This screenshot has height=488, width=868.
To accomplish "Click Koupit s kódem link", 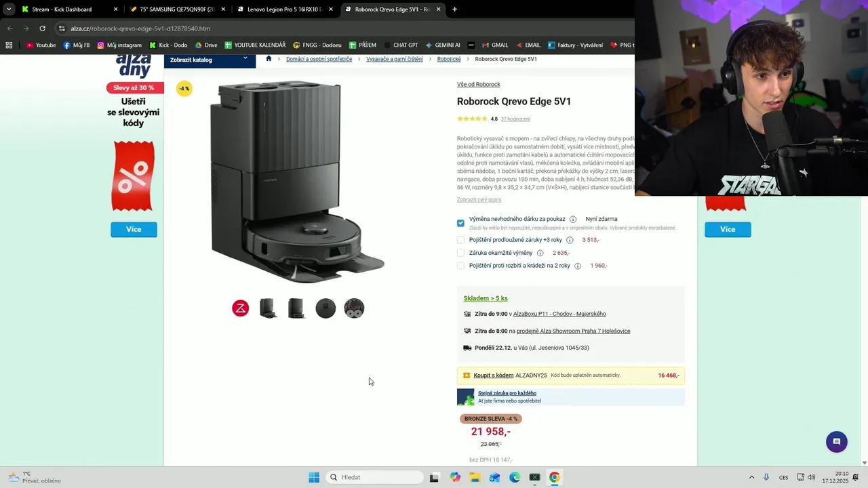I will [494, 375].
